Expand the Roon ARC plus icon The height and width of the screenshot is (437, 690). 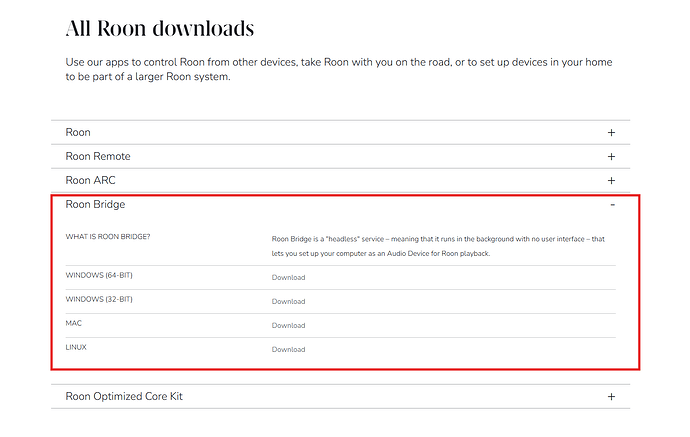coord(611,180)
